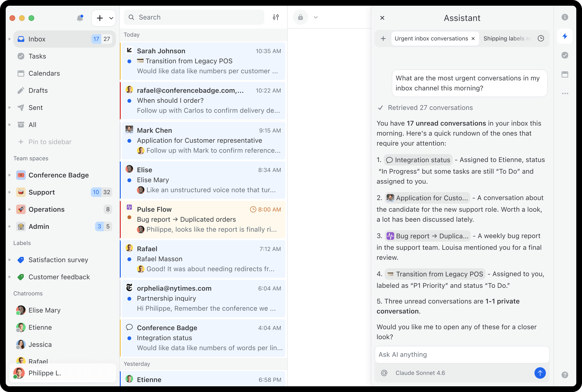
Task: Toggle unread dot on Partnership inquiry conversation
Action: pyautogui.click(x=129, y=299)
